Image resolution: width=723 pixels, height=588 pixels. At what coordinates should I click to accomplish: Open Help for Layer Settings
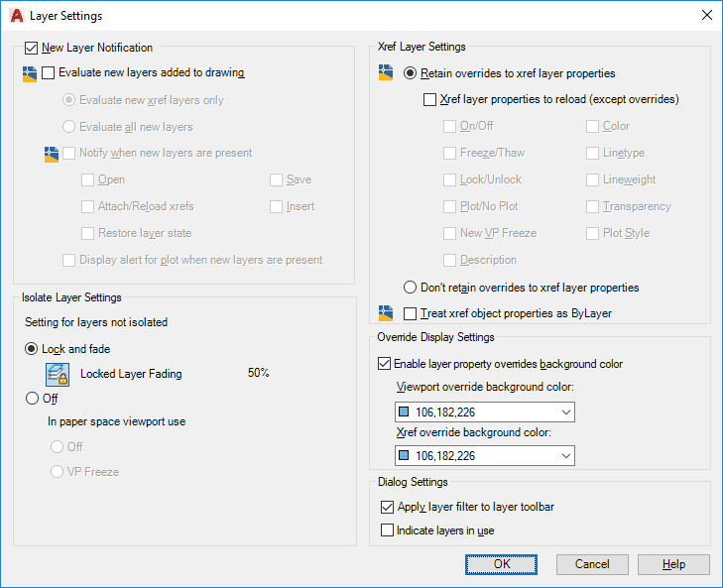tap(673, 564)
